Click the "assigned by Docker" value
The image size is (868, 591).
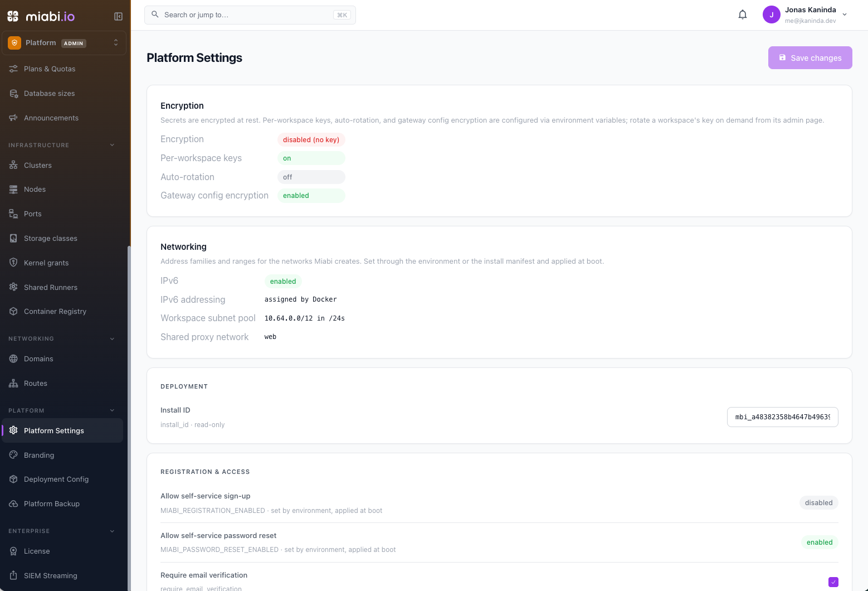(301, 299)
